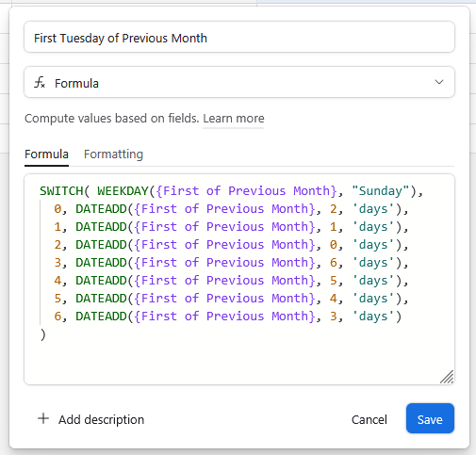476x455 pixels.
Task: Click empty area below the formula text
Action: point(239,361)
